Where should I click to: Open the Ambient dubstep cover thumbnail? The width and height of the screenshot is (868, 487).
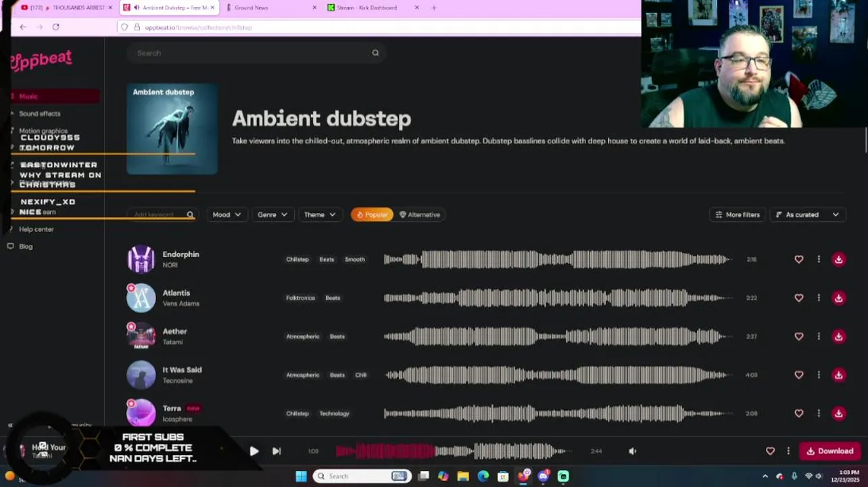[172, 129]
